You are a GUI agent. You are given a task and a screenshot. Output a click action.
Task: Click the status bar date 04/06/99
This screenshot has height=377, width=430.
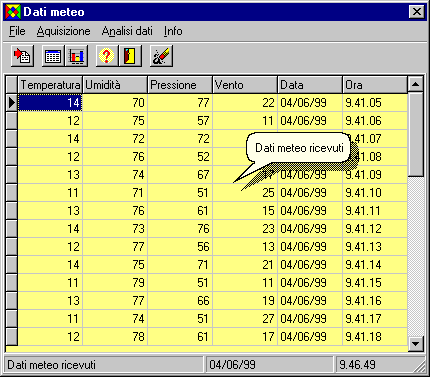pos(270,364)
